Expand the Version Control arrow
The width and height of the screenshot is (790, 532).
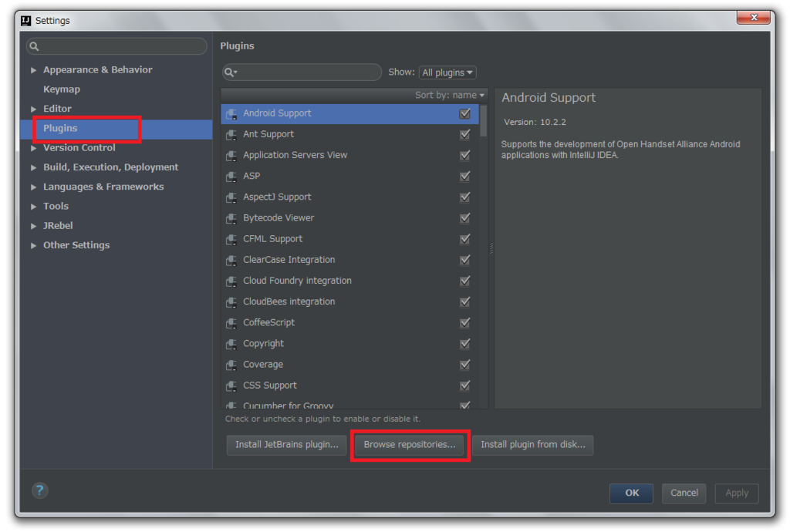33,148
